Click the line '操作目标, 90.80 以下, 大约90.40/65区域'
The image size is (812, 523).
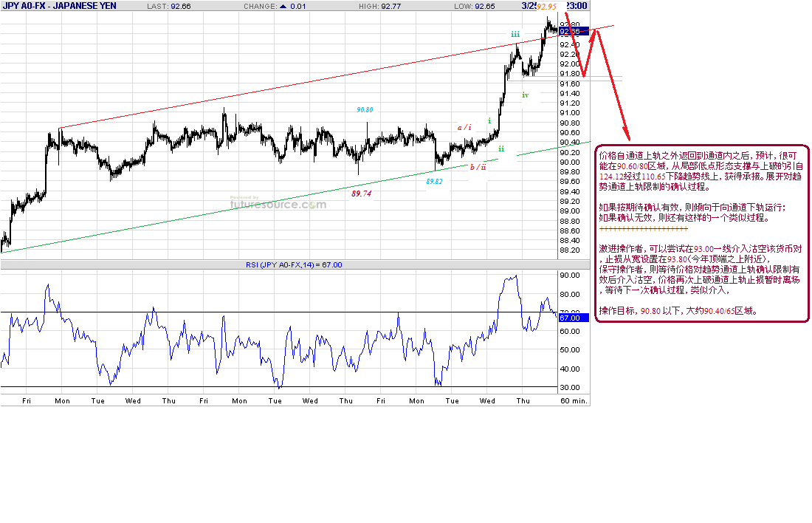tap(679, 311)
